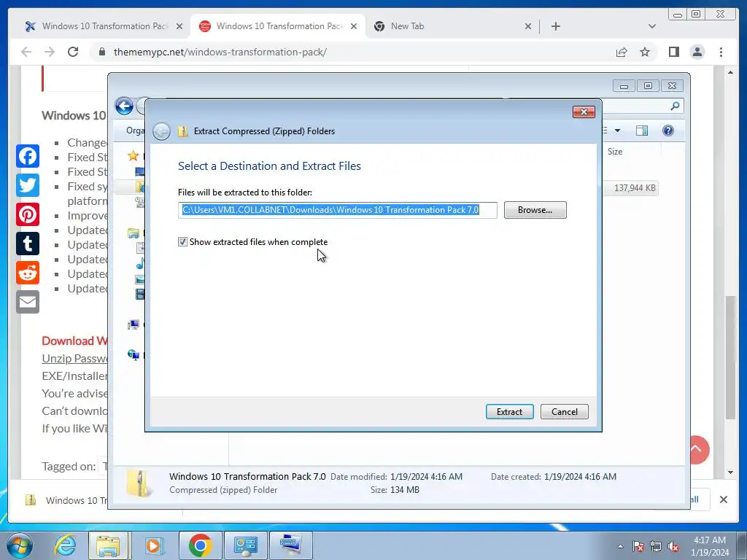The image size is (747, 560).
Task: Click the 137,944 KB size cell
Action: point(635,187)
